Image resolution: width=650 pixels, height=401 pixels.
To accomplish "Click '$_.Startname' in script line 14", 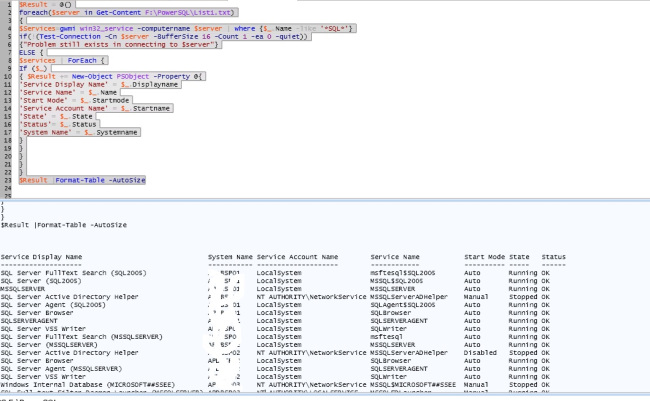I will pos(145,108).
